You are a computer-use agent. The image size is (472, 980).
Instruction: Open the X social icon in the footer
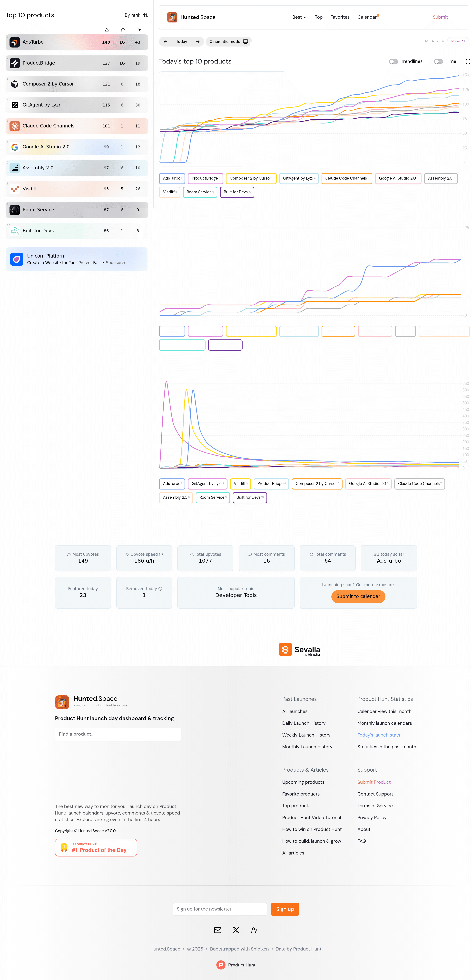pos(236,930)
